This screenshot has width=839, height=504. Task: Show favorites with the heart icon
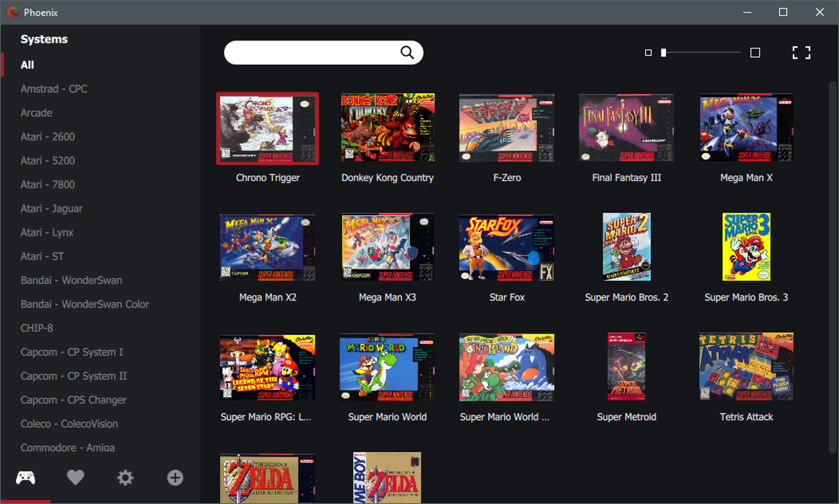coord(76,478)
